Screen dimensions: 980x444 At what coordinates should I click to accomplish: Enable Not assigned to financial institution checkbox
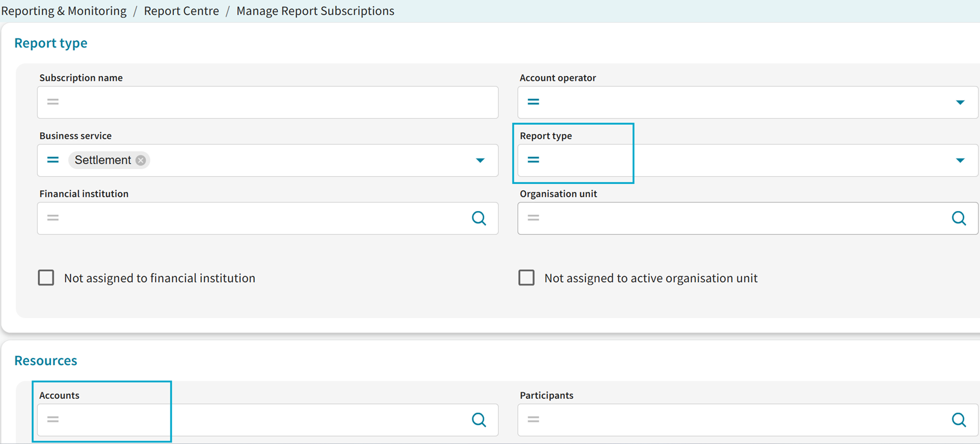tap(46, 277)
